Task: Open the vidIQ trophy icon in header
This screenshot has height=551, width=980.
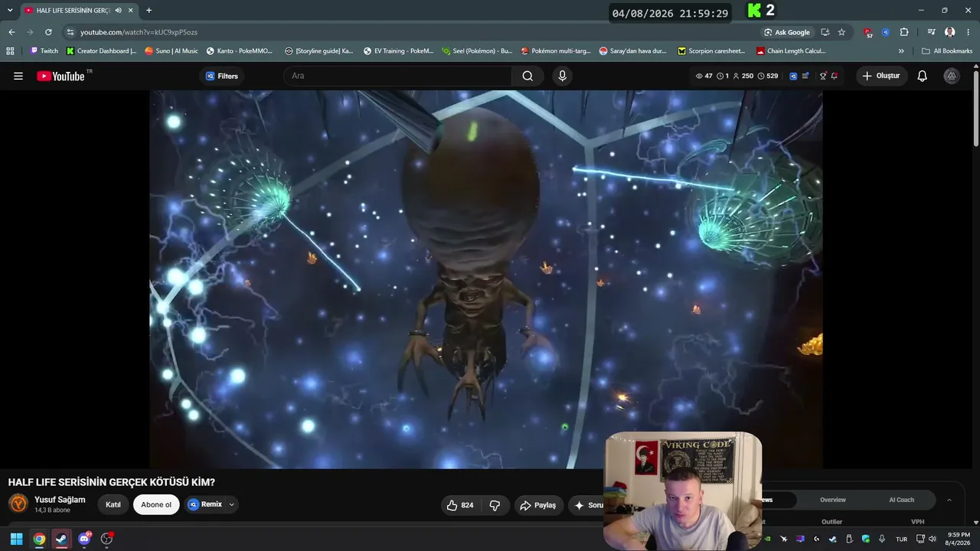Action: [823, 76]
